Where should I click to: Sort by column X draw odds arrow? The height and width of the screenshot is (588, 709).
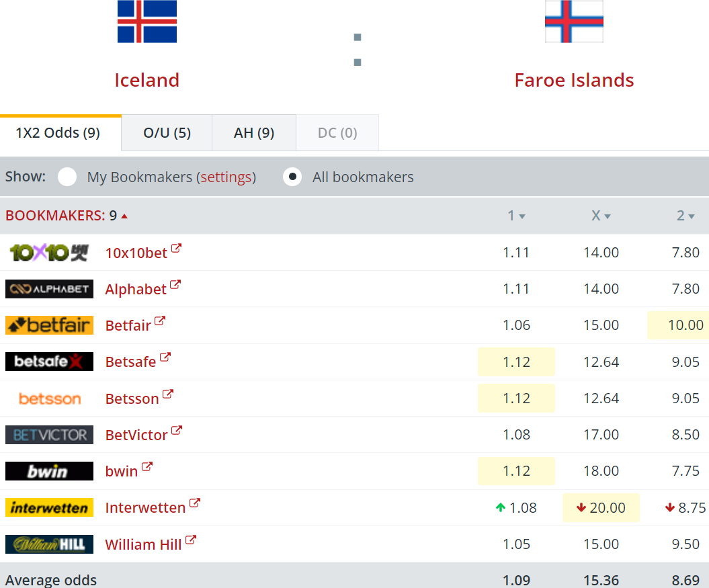[x=608, y=216]
